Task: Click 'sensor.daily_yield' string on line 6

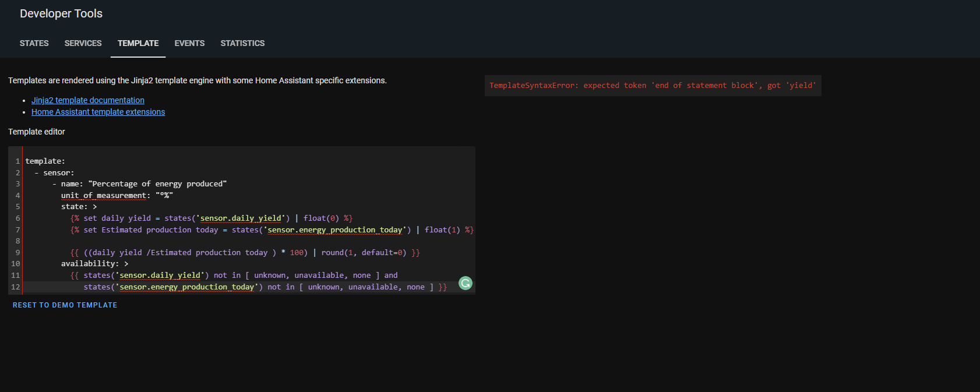Action: pyautogui.click(x=241, y=218)
